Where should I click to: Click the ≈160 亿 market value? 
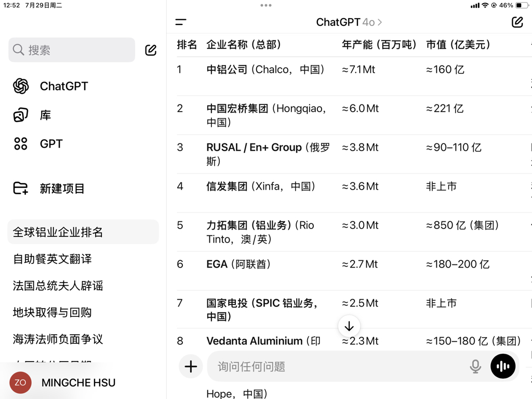coord(445,69)
